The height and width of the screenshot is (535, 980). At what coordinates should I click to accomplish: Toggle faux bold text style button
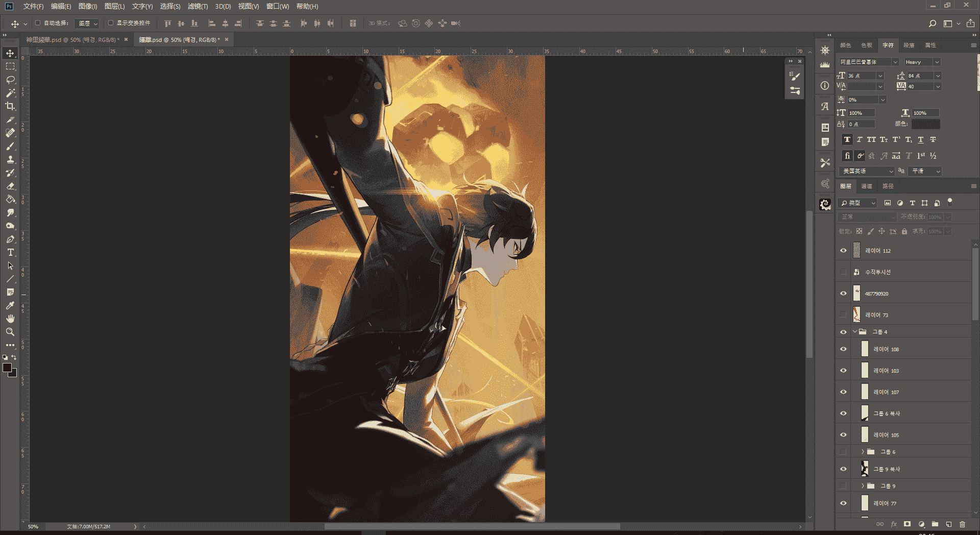[x=847, y=139]
